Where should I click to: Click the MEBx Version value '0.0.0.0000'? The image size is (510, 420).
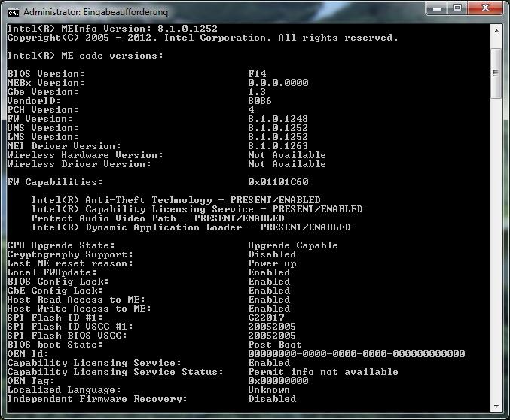(278, 83)
